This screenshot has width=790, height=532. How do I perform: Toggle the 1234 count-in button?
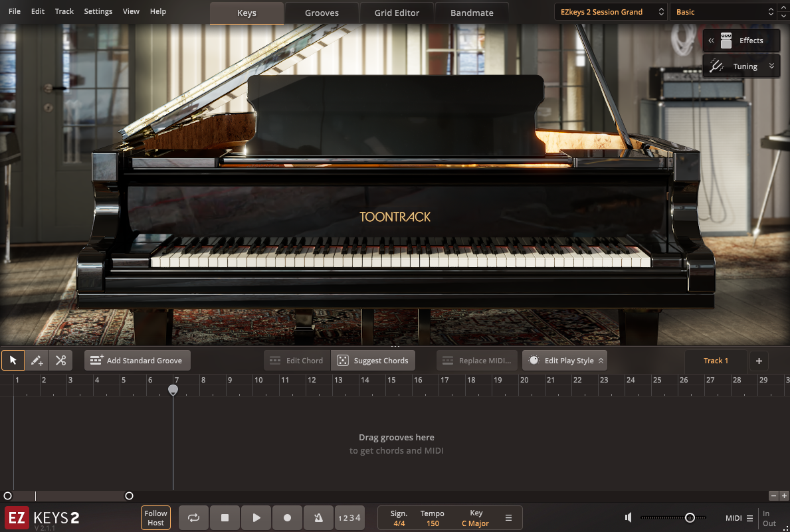[x=349, y=517]
